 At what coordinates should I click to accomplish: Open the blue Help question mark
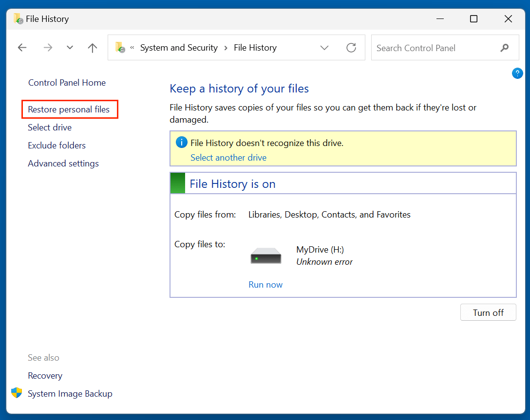pos(517,73)
